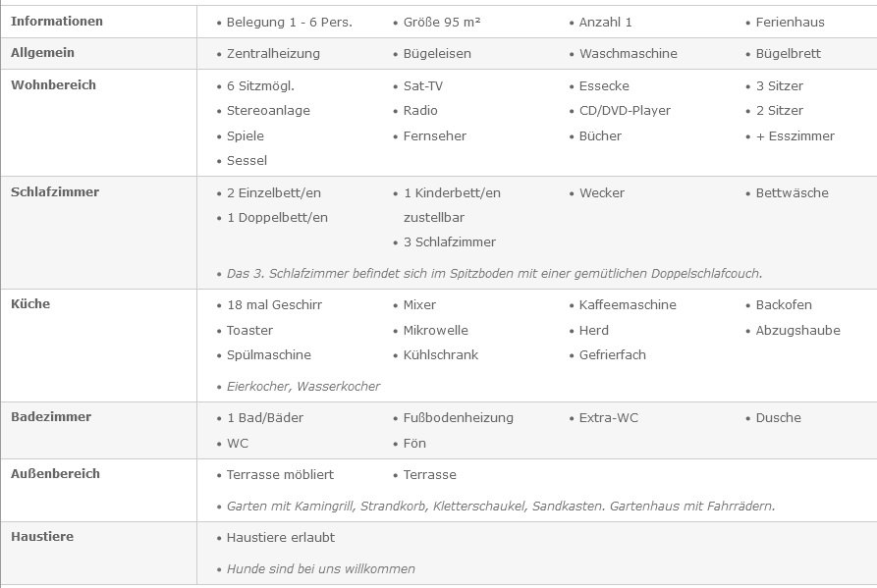Select the Außenbereich row label
This screenshot has height=588, width=877.
[x=55, y=474]
